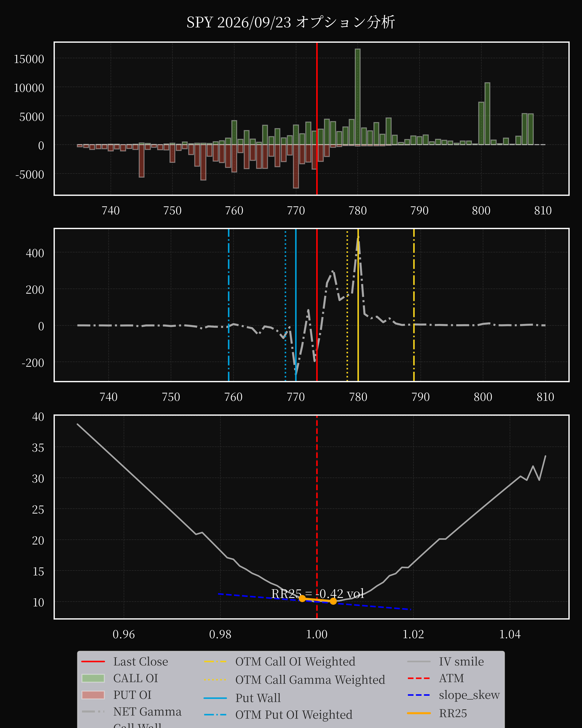Image resolution: width=582 pixels, height=728 pixels.
Task: Click the "IV smile" legend label
Action: tap(461, 662)
